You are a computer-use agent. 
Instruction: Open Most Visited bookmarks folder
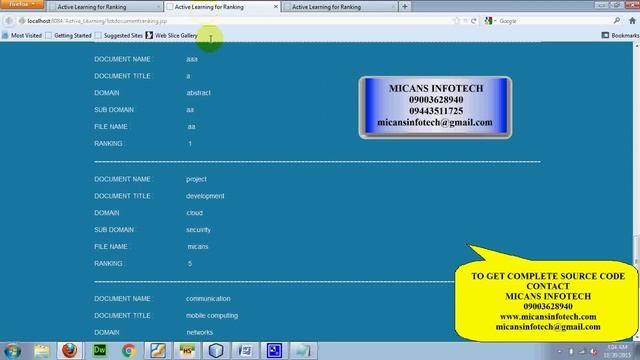pos(22,36)
